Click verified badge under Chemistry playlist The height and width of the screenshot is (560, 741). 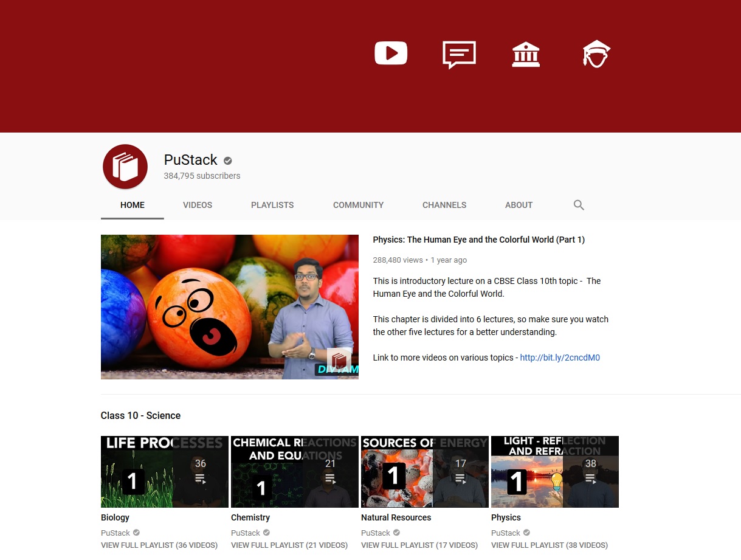(x=266, y=533)
